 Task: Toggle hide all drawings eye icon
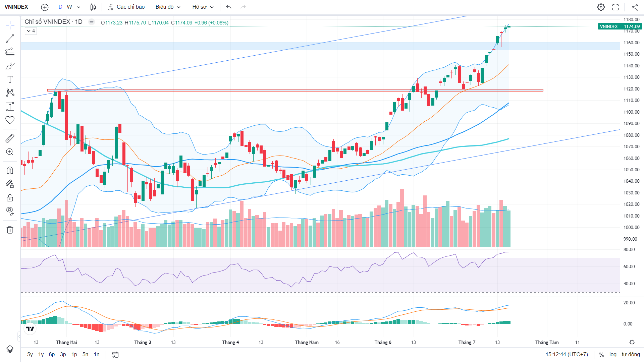[x=10, y=211]
